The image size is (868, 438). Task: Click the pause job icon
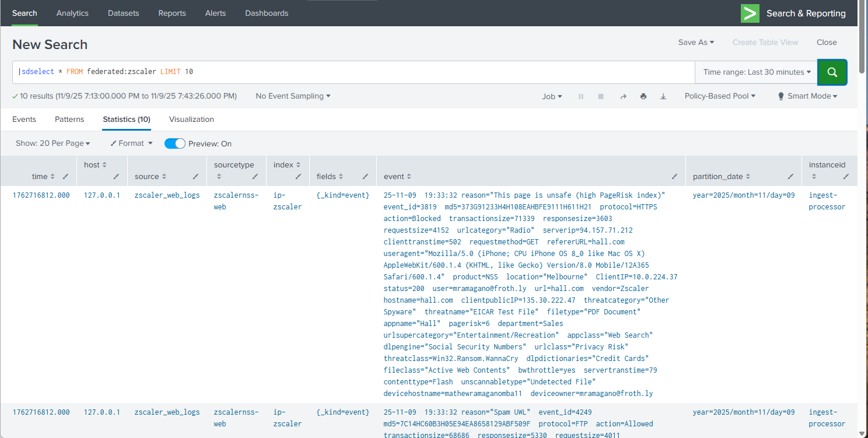581,97
